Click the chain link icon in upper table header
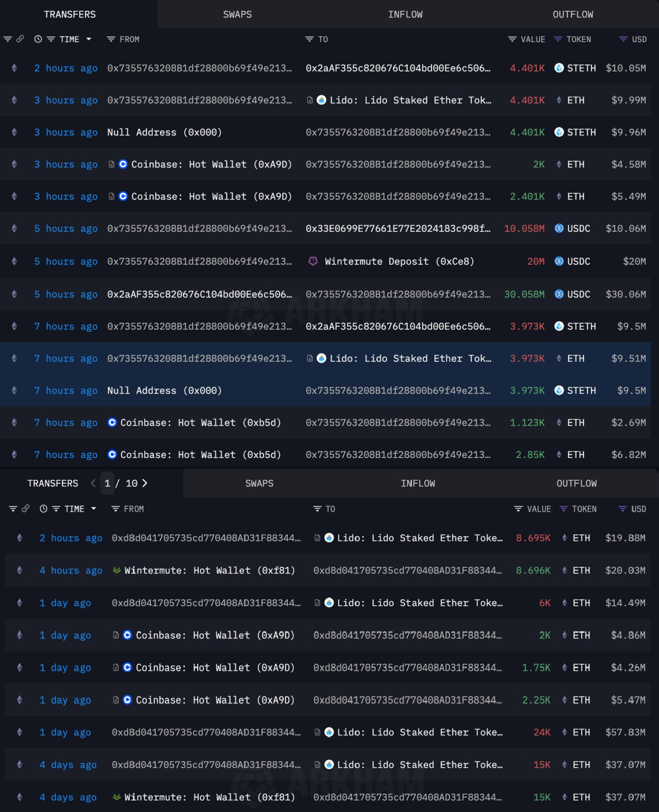This screenshot has width=659, height=812. [x=20, y=39]
